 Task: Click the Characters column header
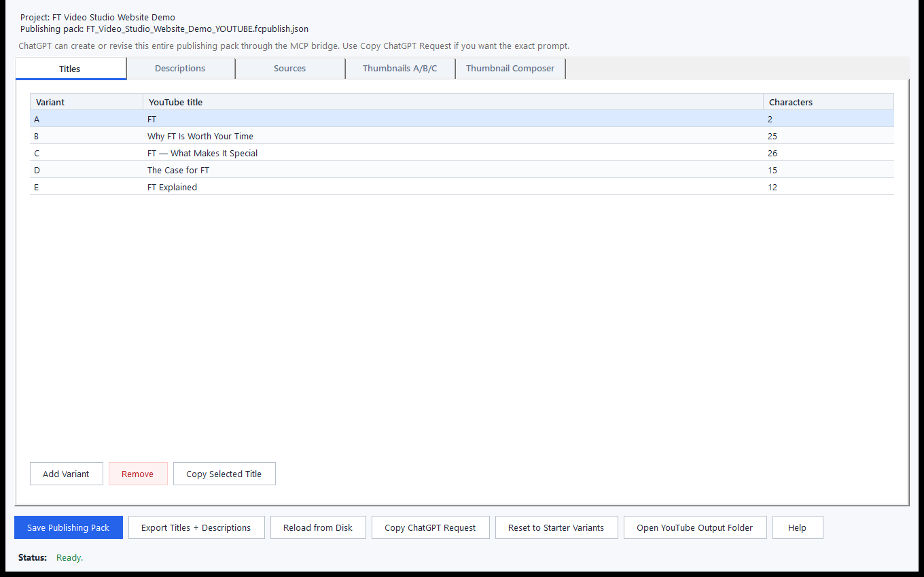pyautogui.click(x=828, y=102)
